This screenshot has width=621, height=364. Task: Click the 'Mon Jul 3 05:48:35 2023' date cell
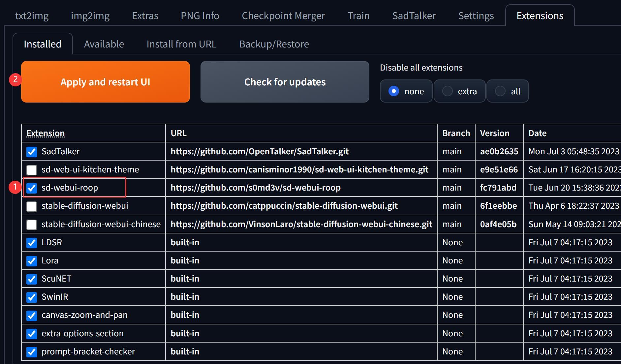point(574,151)
